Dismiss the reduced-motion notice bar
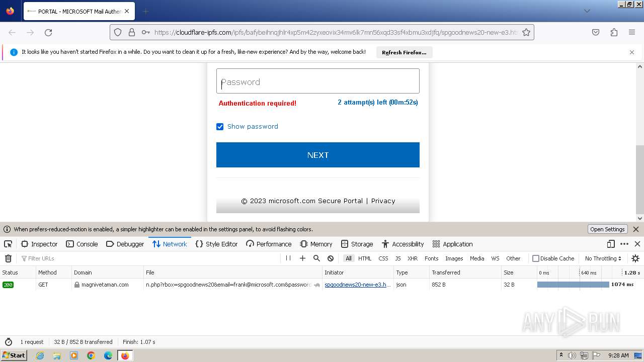This screenshot has height=362, width=644. point(636,229)
